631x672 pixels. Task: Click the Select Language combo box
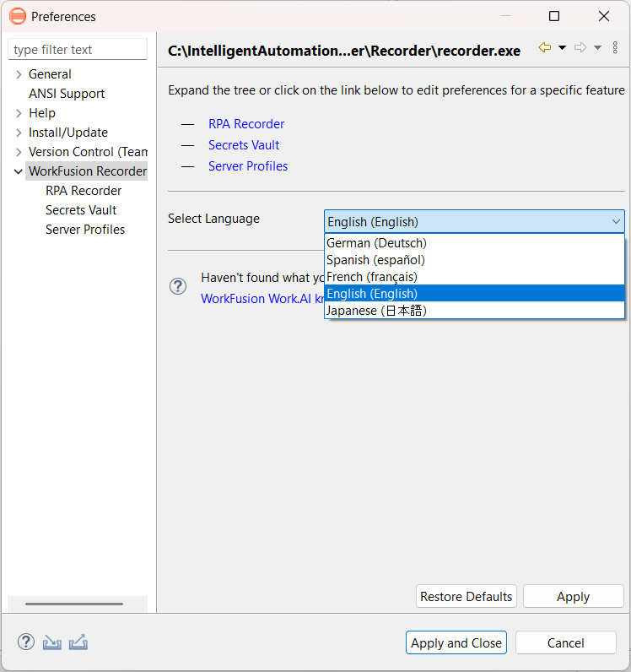(x=474, y=221)
